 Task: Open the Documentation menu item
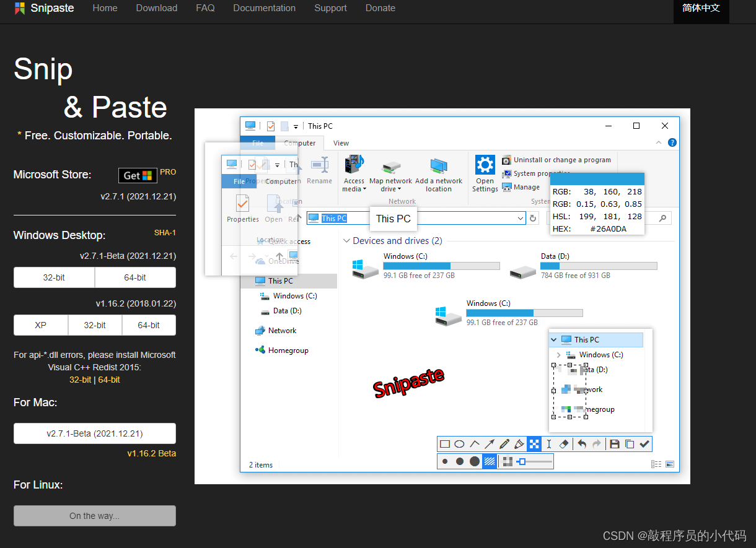tap(264, 8)
